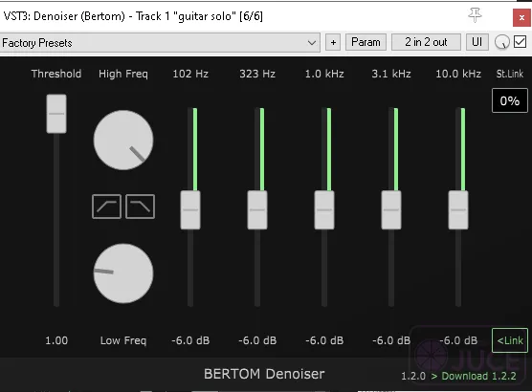532x392 pixels.
Task: Click the St.Link label
Action: point(510,74)
